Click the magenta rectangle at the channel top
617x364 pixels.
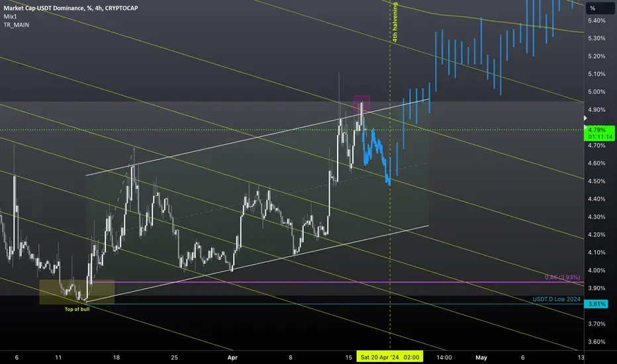tap(361, 104)
